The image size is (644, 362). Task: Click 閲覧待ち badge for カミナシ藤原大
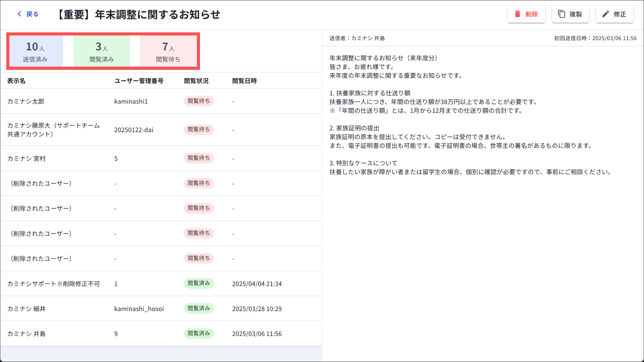click(x=199, y=130)
